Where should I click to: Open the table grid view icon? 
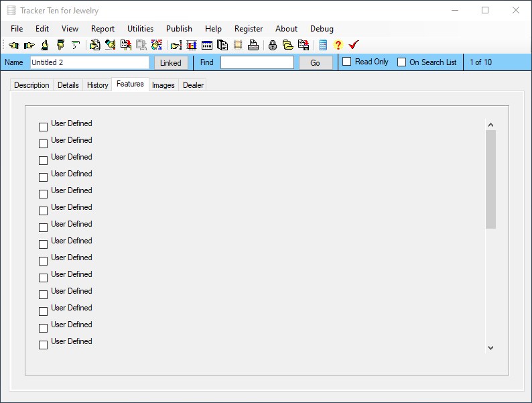[x=207, y=45]
